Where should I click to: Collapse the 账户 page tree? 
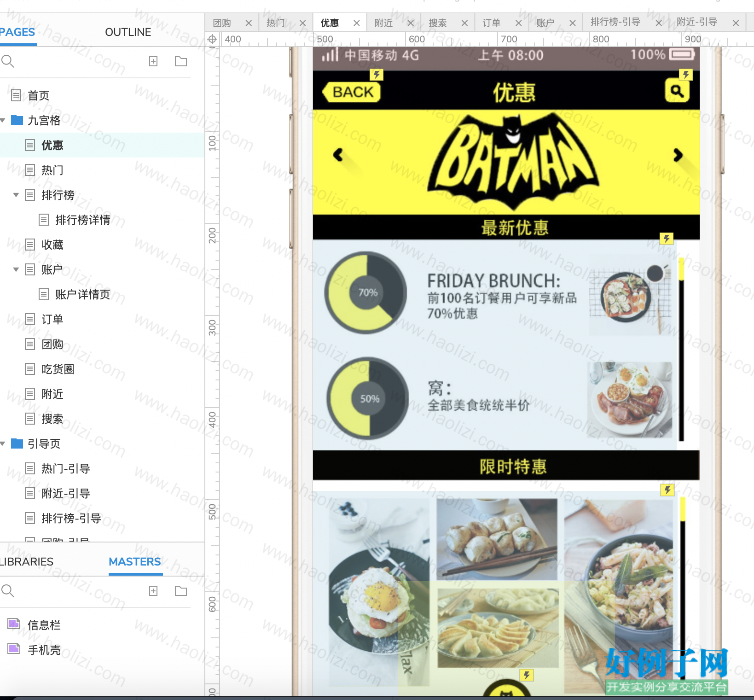click(x=16, y=270)
